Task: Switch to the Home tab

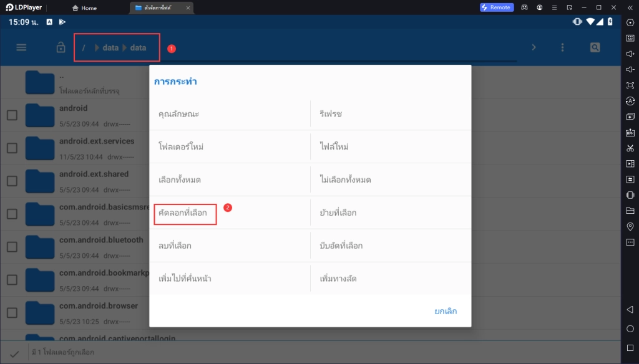Action: [x=85, y=8]
